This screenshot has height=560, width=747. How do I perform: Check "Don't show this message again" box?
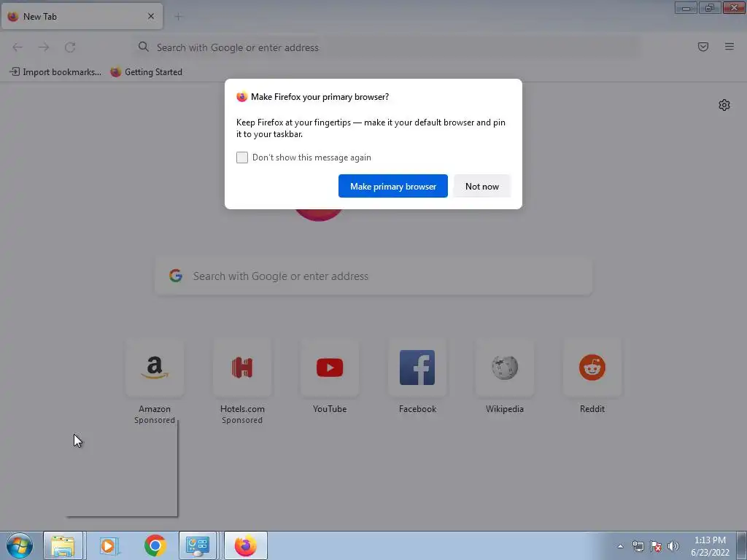pos(242,157)
